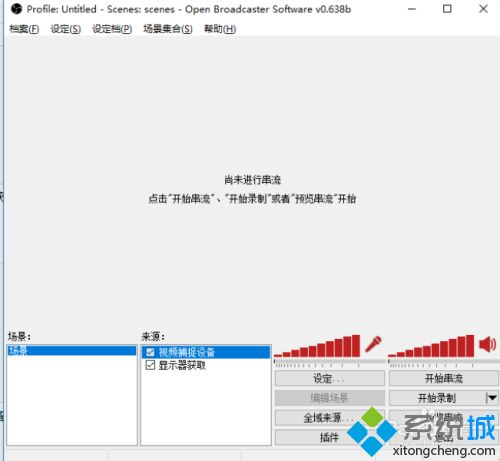The image size is (500, 461).
Task: Open the 帮助(H) menu
Action: pos(220,29)
